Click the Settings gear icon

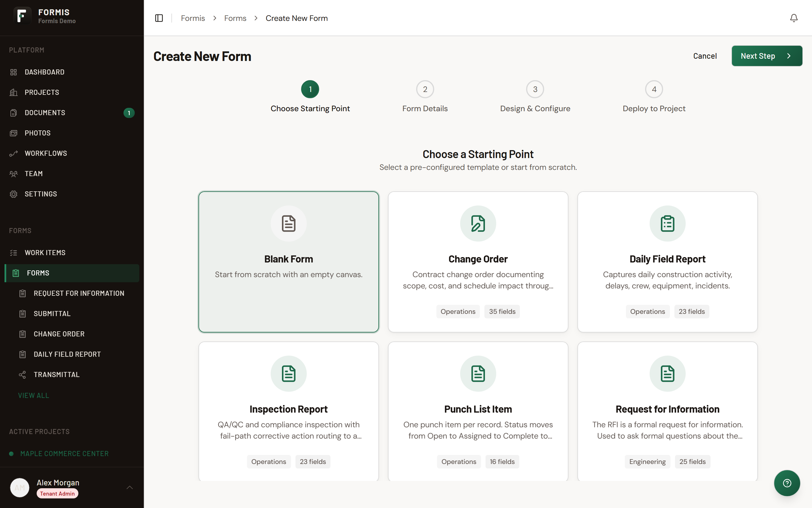14,194
